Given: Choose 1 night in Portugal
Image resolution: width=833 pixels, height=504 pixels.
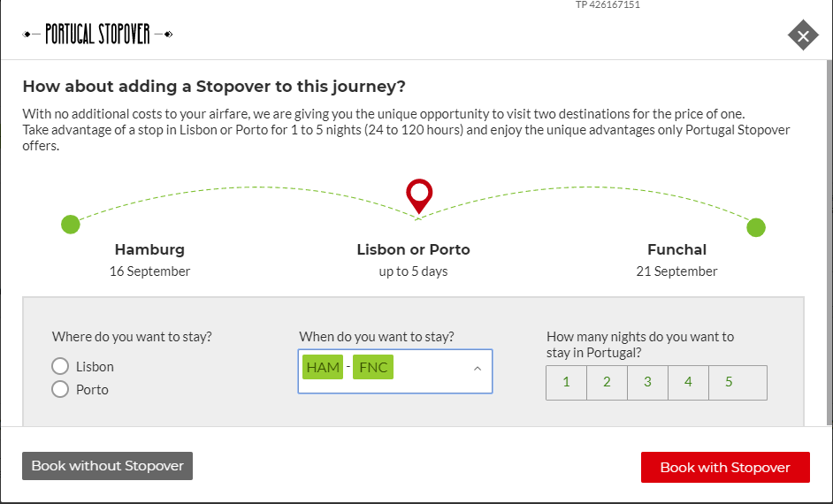Looking at the screenshot, I should (x=566, y=382).
